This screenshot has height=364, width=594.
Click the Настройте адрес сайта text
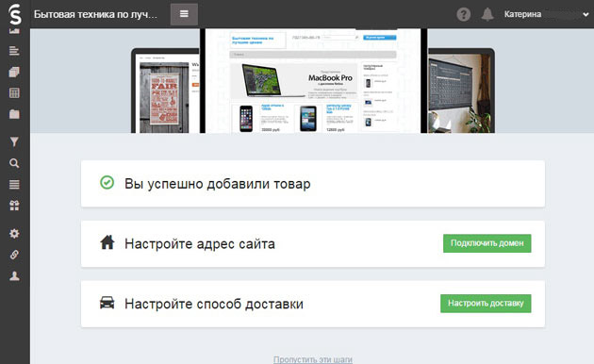pos(200,244)
